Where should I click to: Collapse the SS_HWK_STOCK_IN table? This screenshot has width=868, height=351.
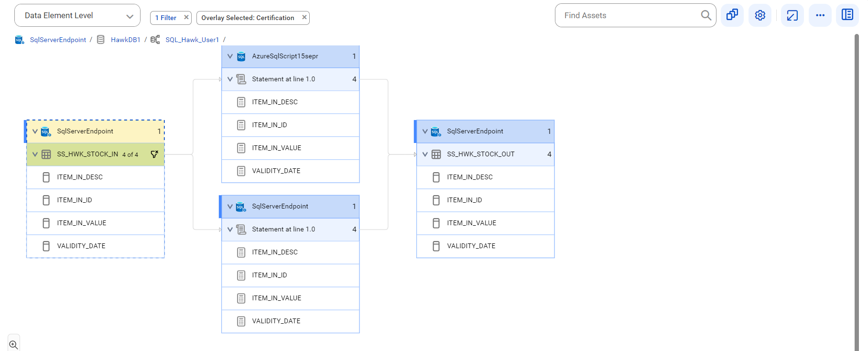[35, 154]
